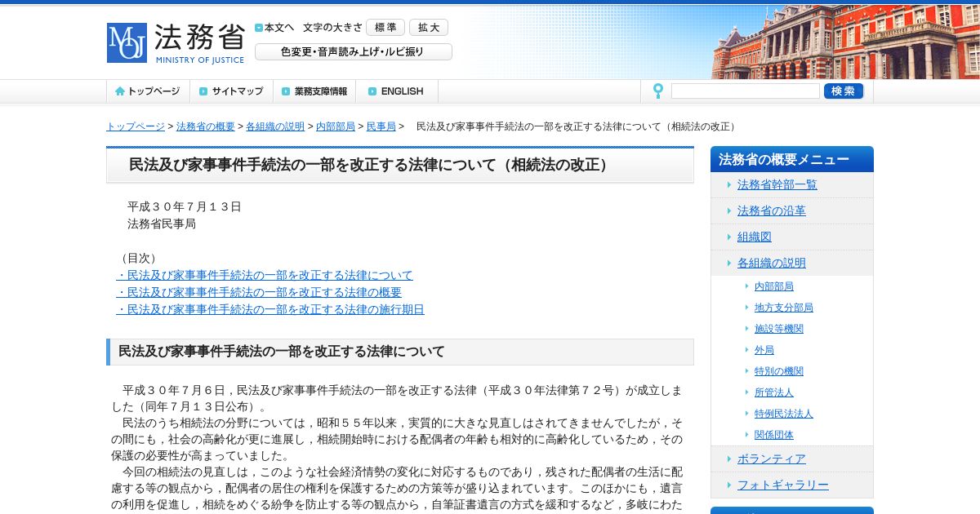Open 法務省幹部一覧 in side menu
The width and height of the screenshot is (980, 514).
777,184
